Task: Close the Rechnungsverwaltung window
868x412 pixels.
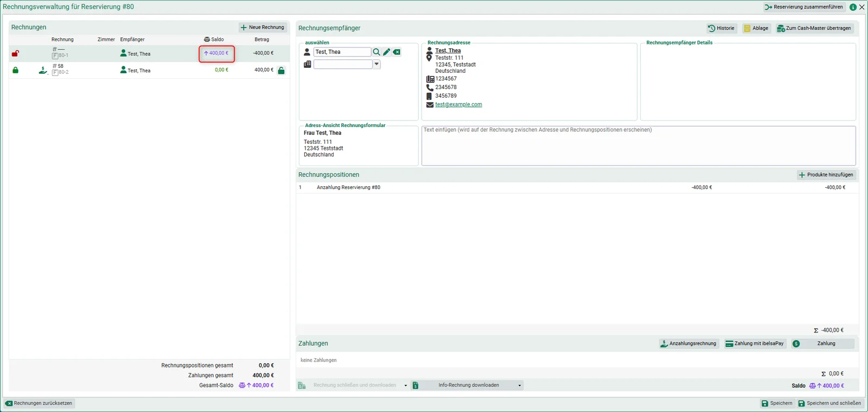Action: click(x=861, y=7)
